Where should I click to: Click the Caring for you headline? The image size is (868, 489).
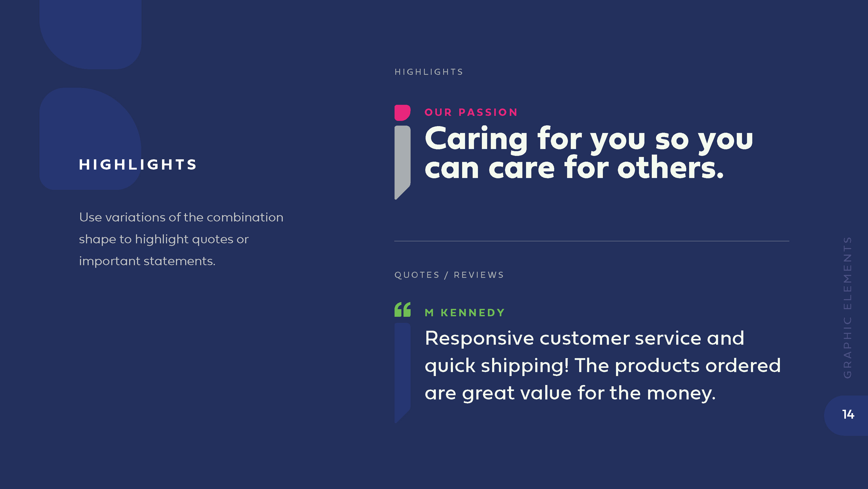[589, 152]
